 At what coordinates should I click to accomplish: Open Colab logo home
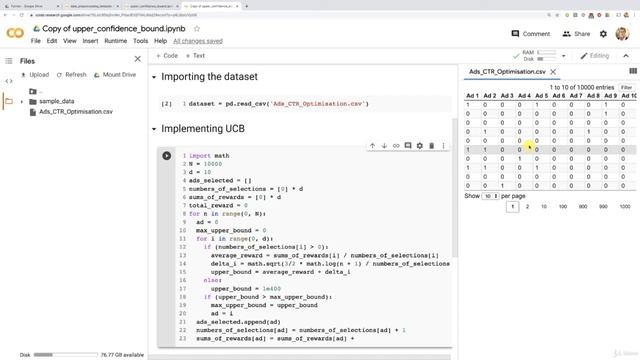pyautogui.click(x=15, y=33)
